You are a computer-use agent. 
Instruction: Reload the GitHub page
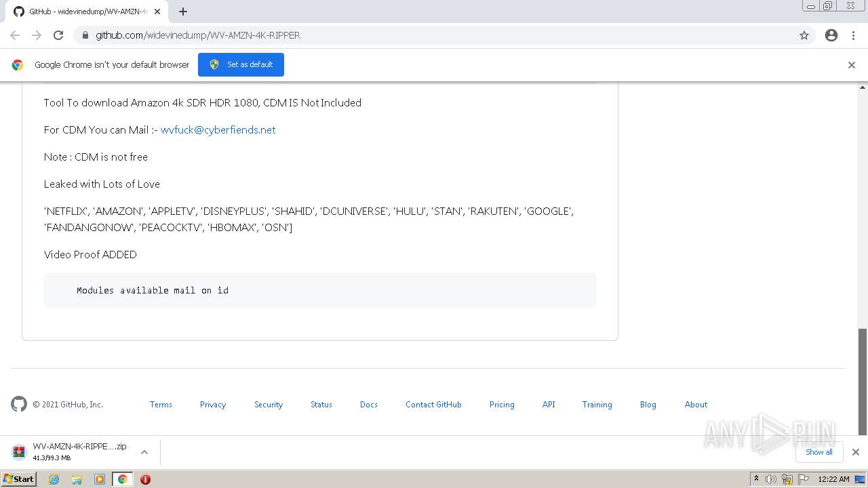(58, 35)
